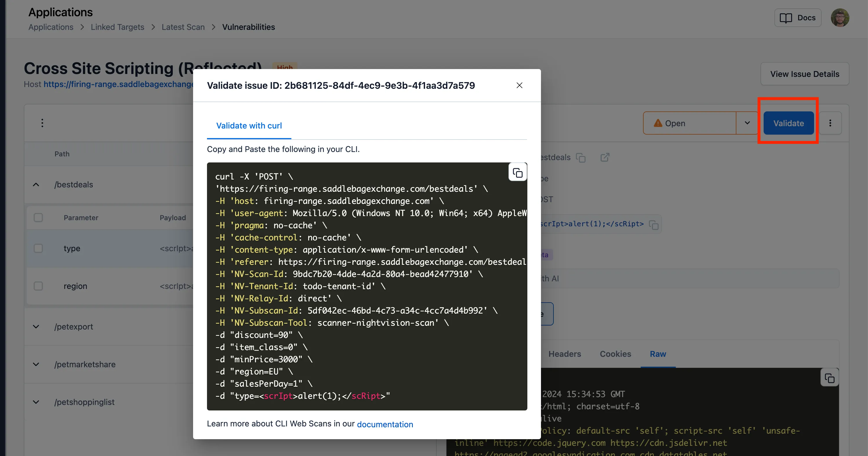The height and width of the screenshot is (456, 868).
Task: Open the documentation link
Action: [385, 424]
